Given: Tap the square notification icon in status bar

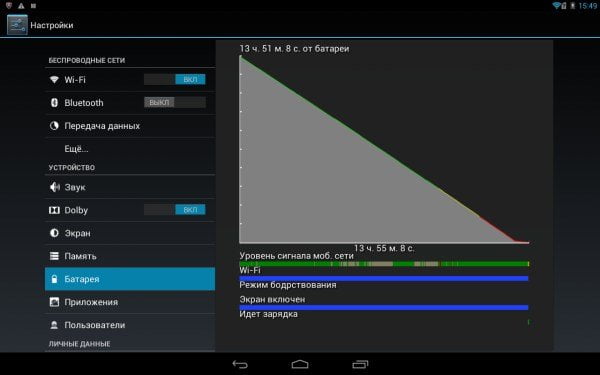Looking at the screenshot, I should tap(33, 6).
